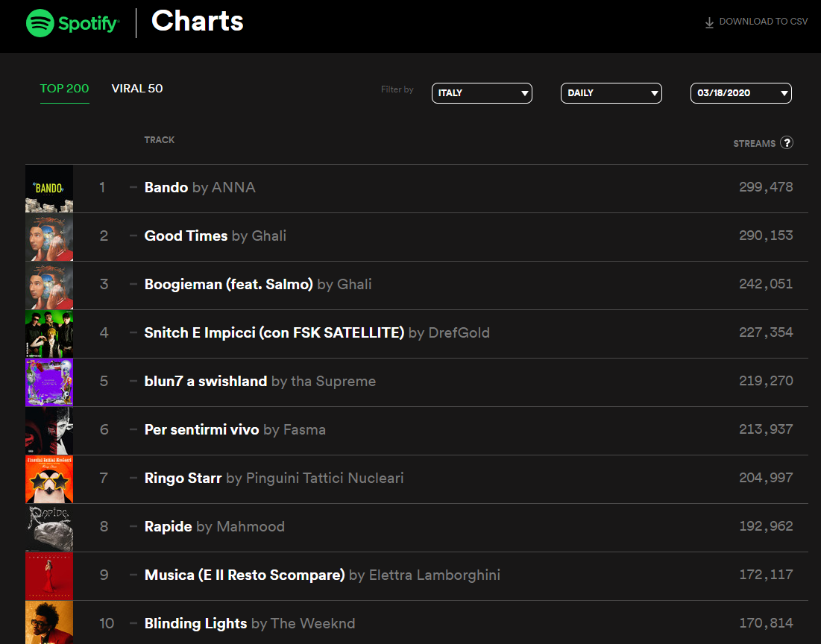The image size is (821, 644).
Task: Click the red Musica album cover
Action: [x=49, y=576]
